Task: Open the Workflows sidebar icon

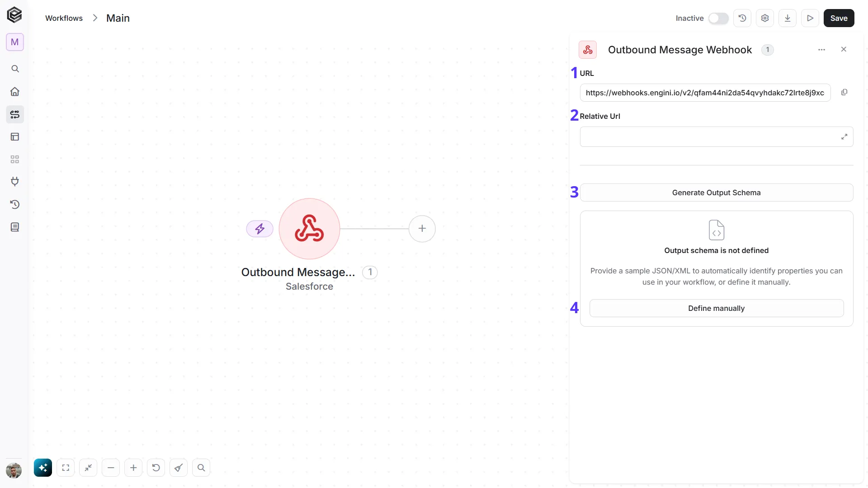Action: (x=15, y=114)
